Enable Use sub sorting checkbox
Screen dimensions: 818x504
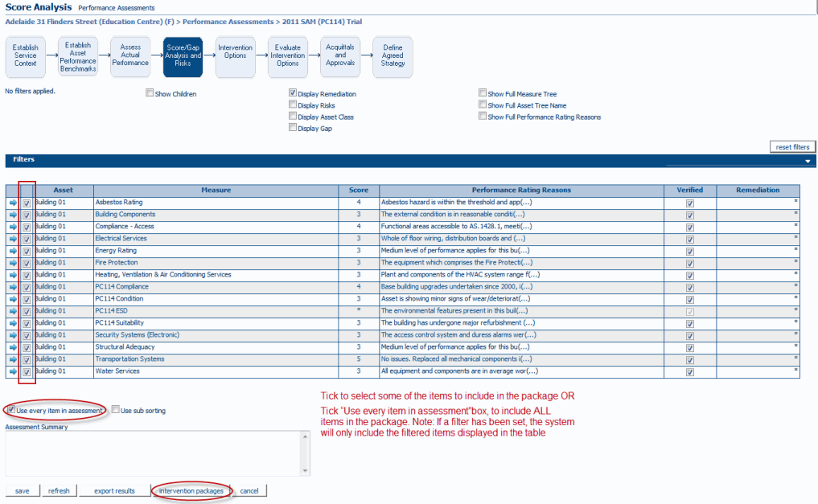pyautogui.click(x=115, y=410)
